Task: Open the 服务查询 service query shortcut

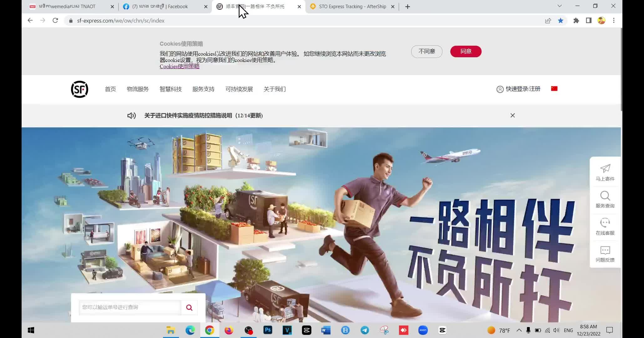Action: (x=605, y=200)
